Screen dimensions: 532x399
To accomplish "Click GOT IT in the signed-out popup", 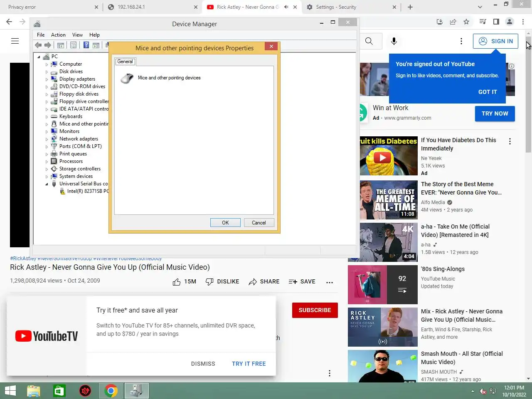I will coord(488,92).
